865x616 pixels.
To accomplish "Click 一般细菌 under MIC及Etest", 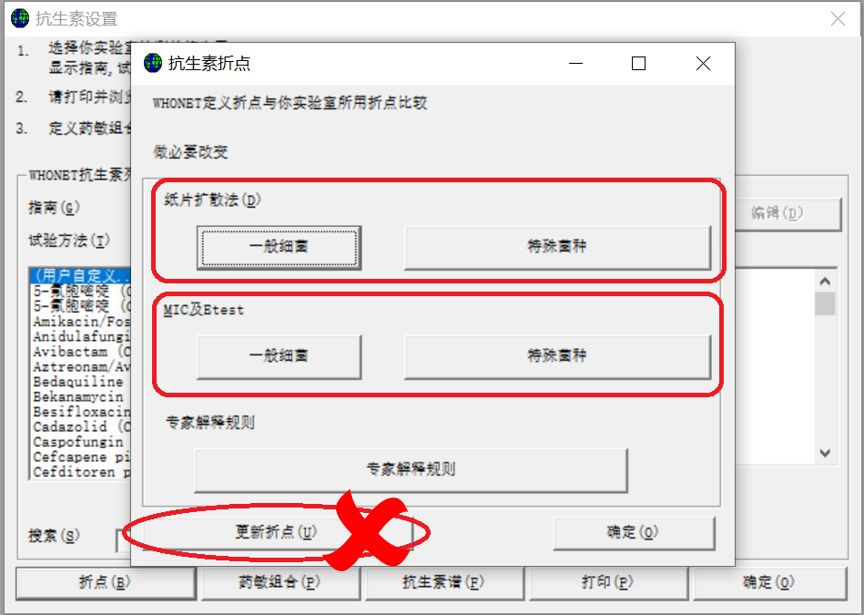I will click(x=279, y=356).
